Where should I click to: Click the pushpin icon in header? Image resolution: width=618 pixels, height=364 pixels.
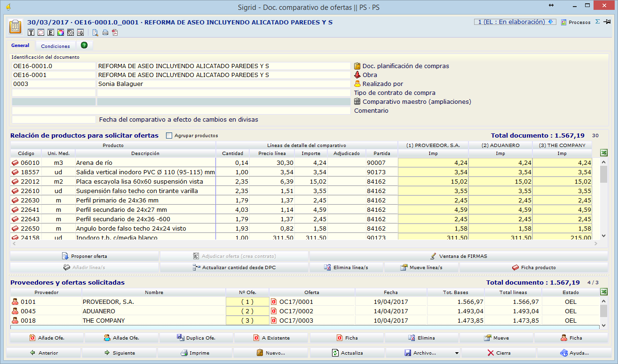tap(607, 22)
